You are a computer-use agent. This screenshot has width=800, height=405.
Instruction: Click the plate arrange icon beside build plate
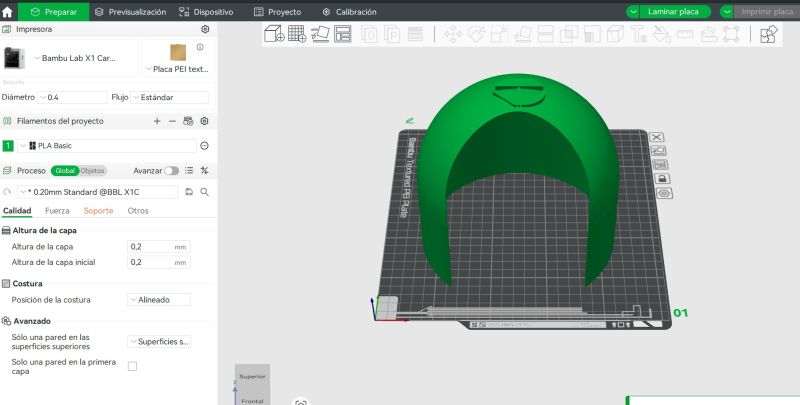point(660,165)
